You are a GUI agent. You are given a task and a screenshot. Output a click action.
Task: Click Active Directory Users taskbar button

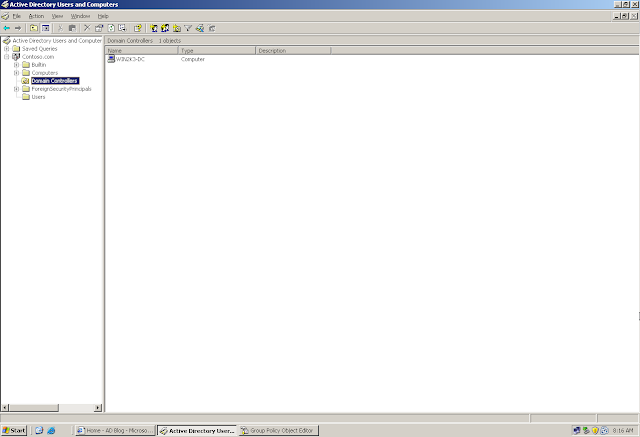(x=197, y=430)
